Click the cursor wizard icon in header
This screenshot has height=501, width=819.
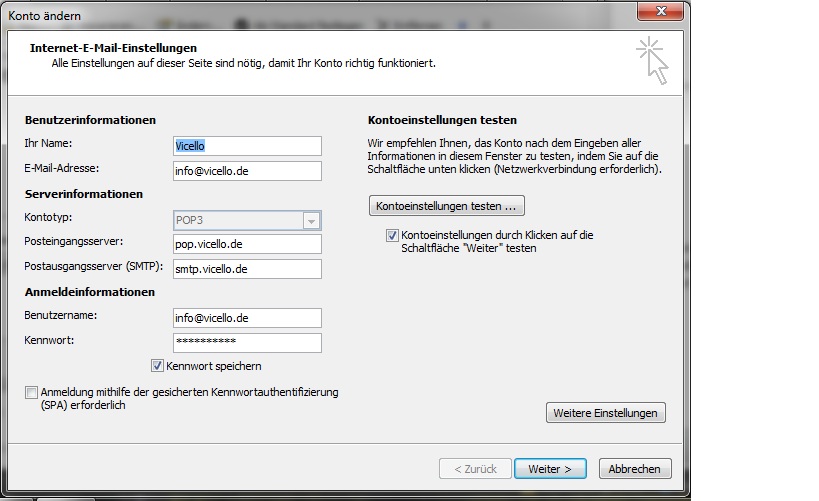click(652, 61)
